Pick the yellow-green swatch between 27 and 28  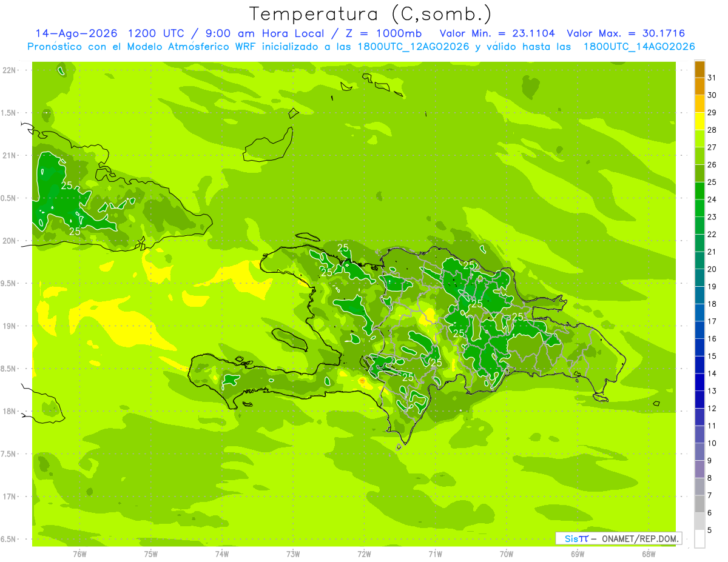[x=699, y=139]
